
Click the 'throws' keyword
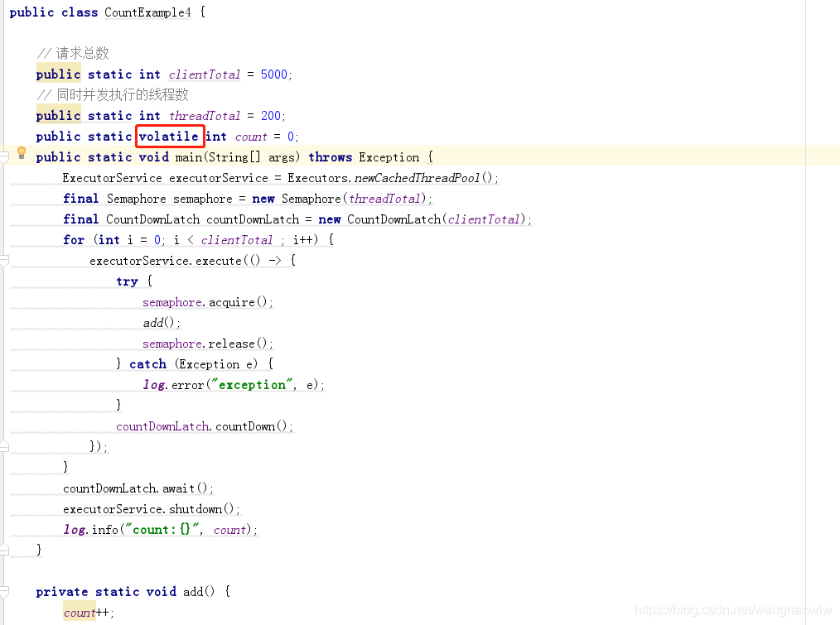(x=330, y=157)
